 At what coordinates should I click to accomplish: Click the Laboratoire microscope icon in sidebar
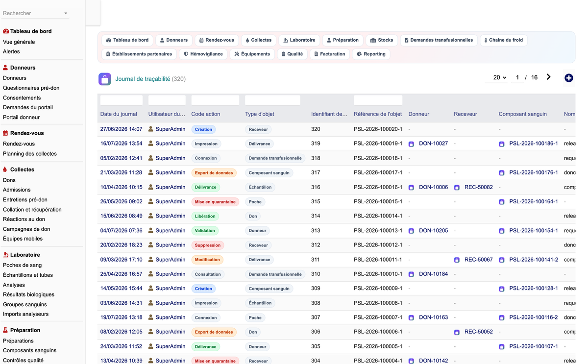(6, 255)
